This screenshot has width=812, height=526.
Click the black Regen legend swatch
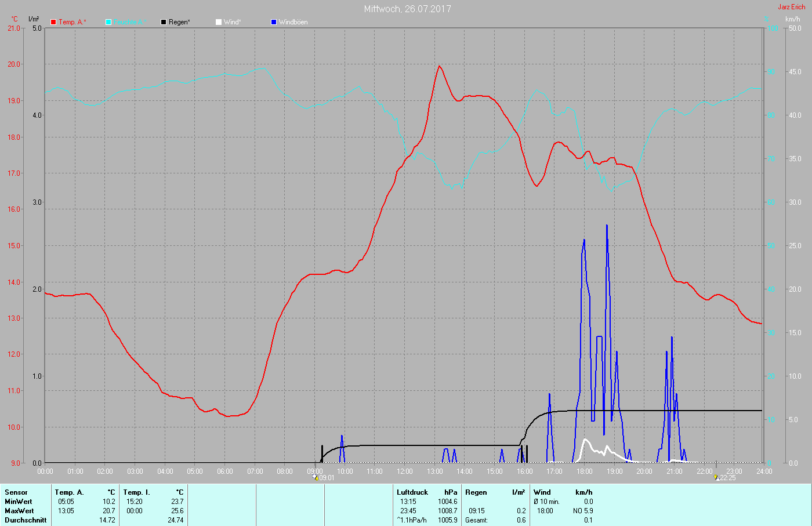tap(164, 22)
